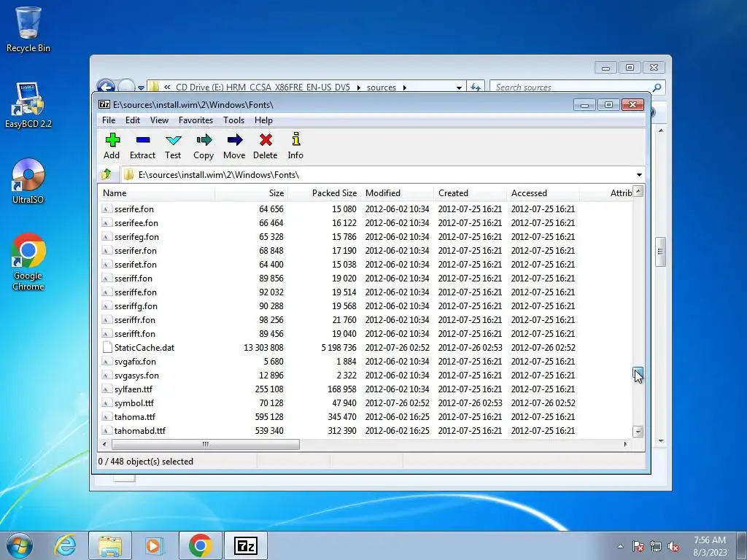The height and width of the screenshot is (560, 747).
Task: Click the Info toolbar icon
Action: pos(296,139)
